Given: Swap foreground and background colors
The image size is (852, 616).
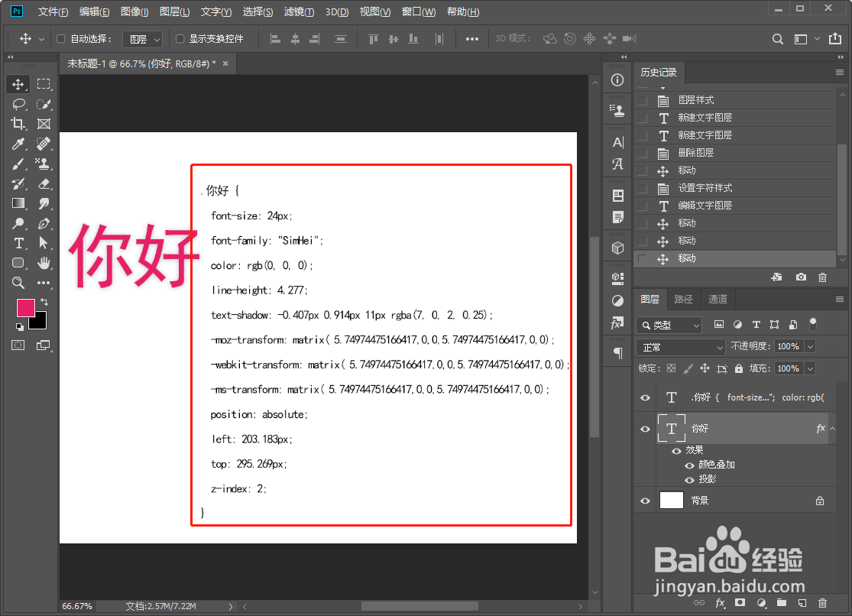Looking at the screenshot, I should coord(44,302).
